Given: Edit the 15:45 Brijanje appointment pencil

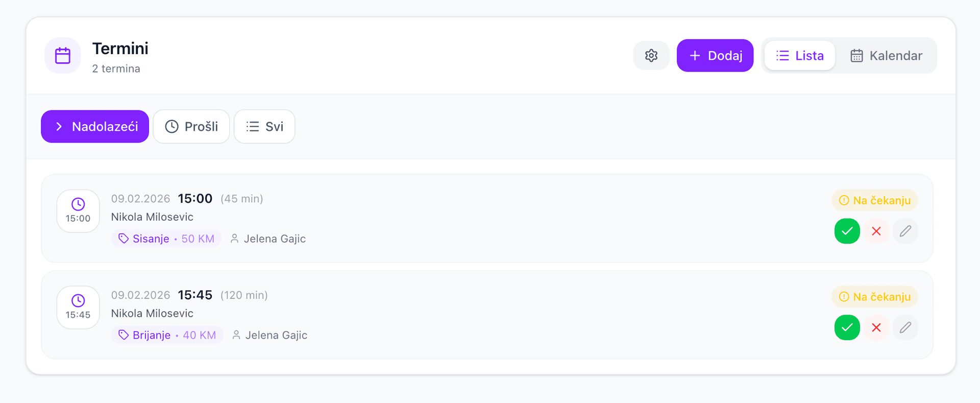Looking at the screenshot, I should tap(905, 328).
